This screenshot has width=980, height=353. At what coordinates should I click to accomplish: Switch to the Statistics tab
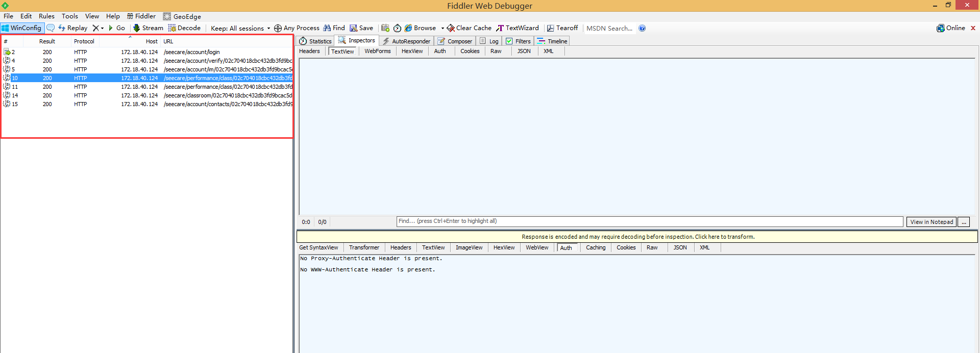pyautogui.click(x=315, y=41)
